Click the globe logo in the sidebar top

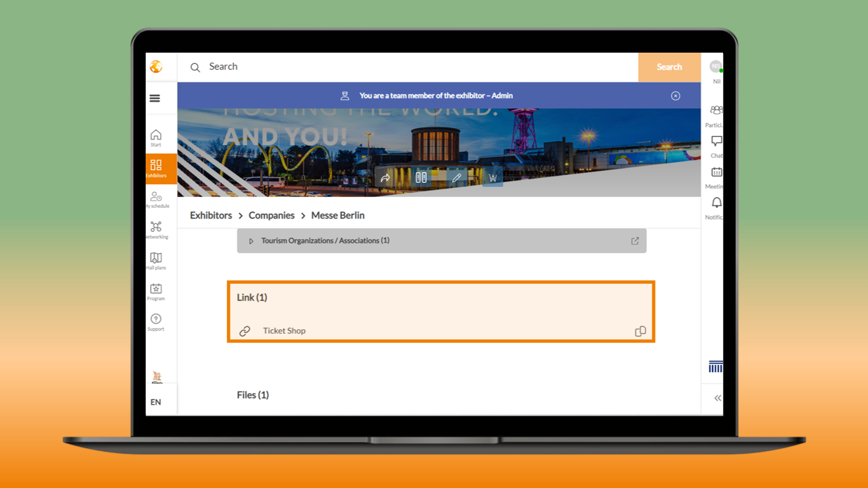pos(156,67)
